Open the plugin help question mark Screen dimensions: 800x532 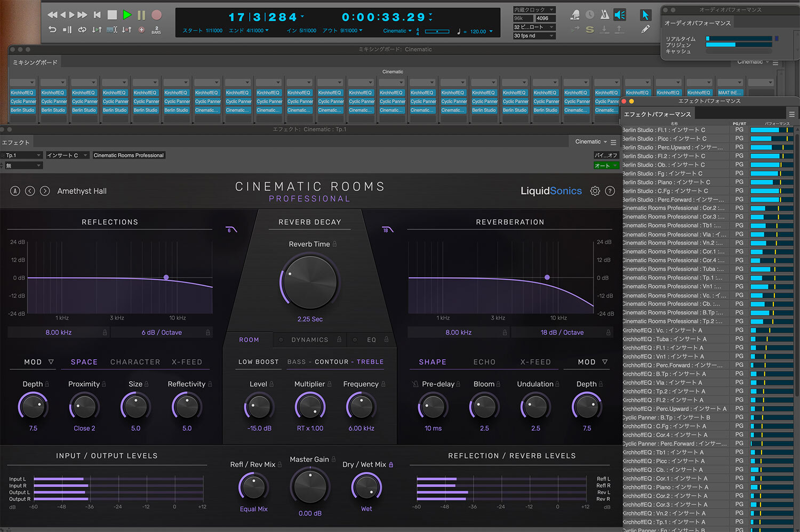pos(610,191)
